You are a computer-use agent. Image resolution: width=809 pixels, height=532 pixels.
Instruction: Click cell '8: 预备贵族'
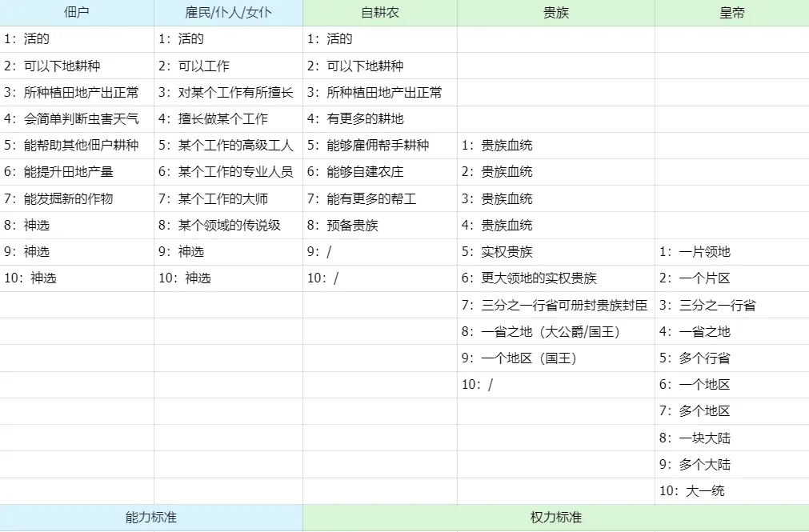(x=380, y=225)
